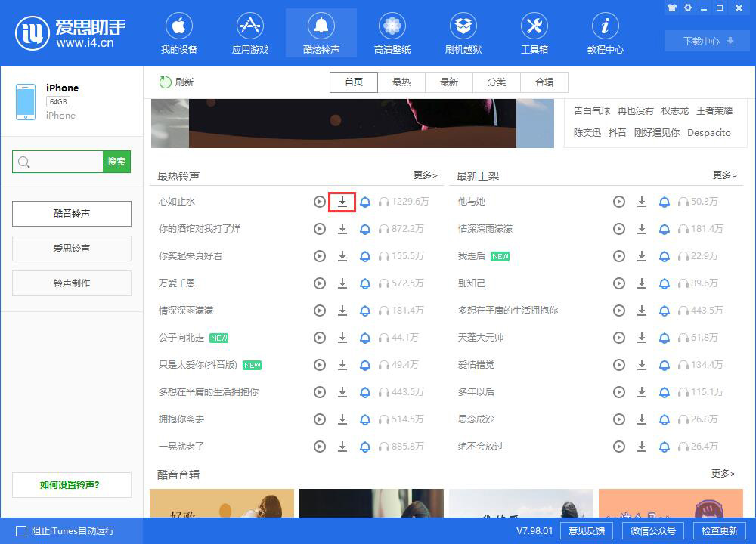This screenshot has height=544, width=756.
Task: Open the 工具箱 toolbox
Action: [534, 32]
